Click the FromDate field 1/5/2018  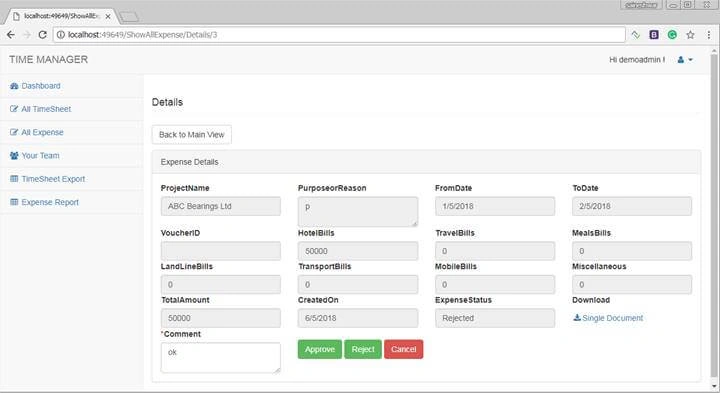click(x=495, y=206)
